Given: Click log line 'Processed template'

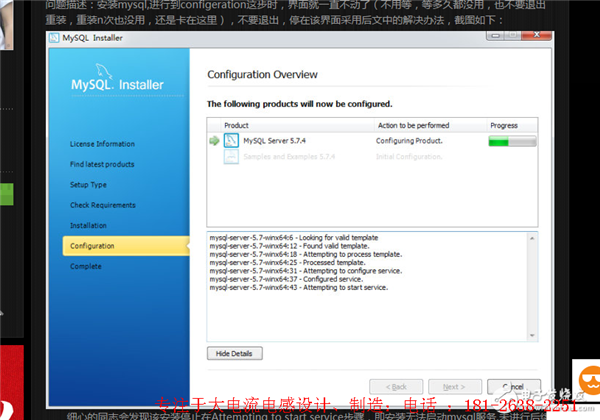Looking at the screenshot, I should pyautogui.click(x=287, y=263).
